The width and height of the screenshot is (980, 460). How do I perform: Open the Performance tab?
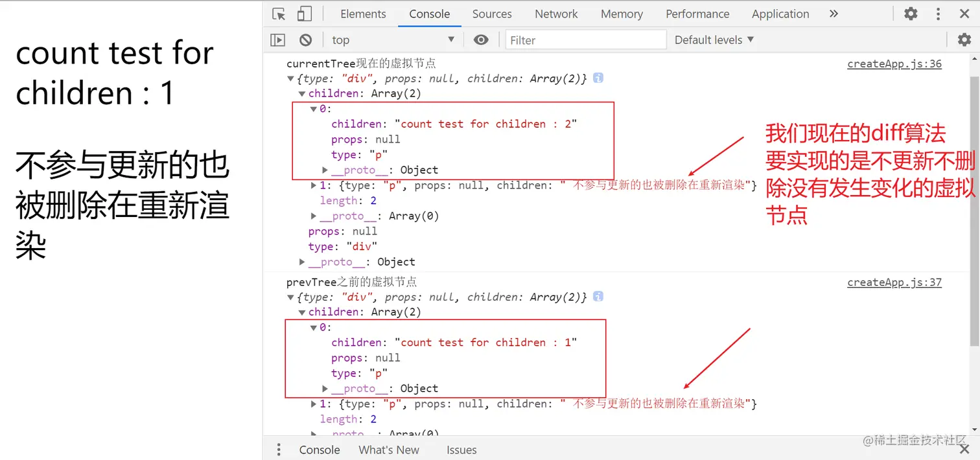(697, 14)
